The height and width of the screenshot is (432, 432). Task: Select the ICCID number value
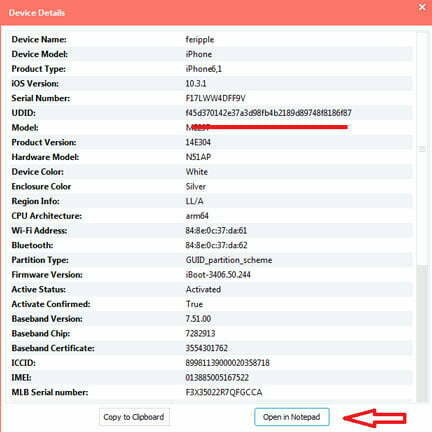tap(227, 363)
